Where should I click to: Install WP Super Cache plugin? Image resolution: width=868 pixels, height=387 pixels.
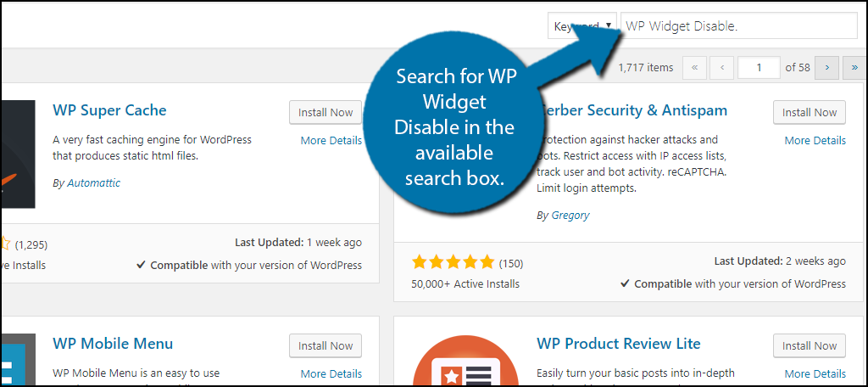[x=325, y=112]
